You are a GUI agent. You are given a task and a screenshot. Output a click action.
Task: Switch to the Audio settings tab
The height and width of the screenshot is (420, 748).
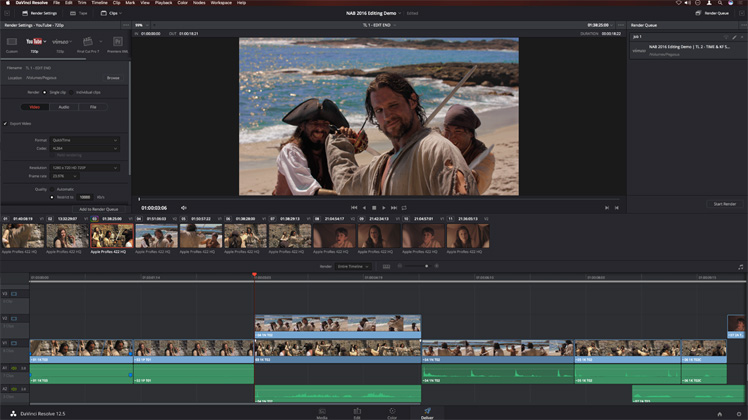click(63, 106)
